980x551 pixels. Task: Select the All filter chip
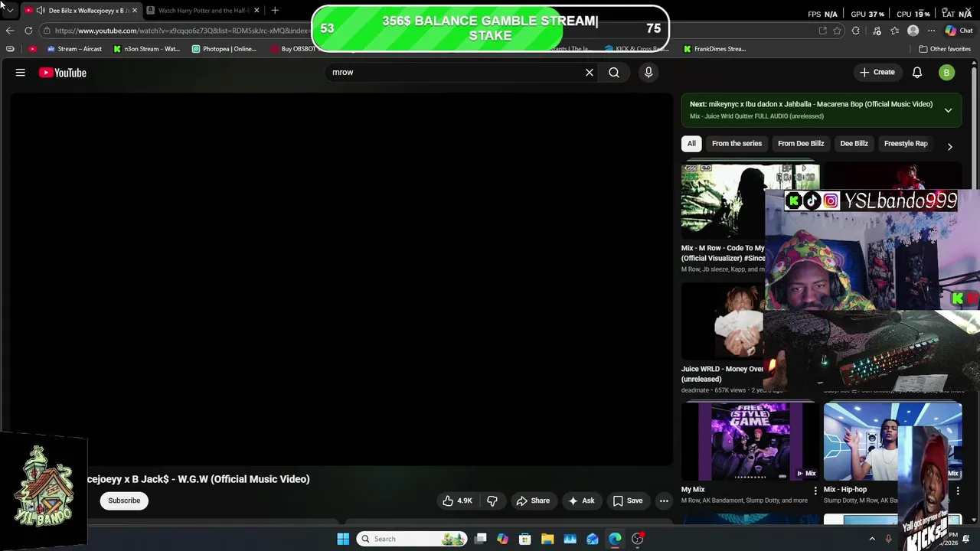point(691,143)
